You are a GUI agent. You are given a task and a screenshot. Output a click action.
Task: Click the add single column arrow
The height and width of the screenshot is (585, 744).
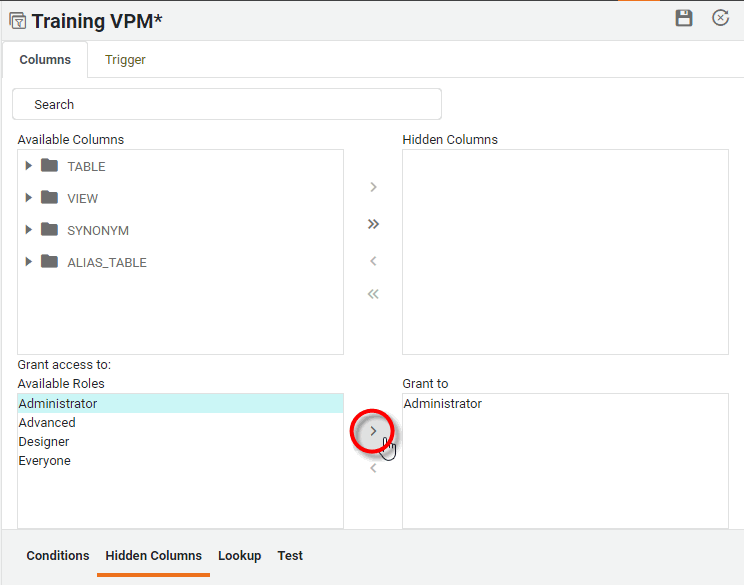coord(373,187)
